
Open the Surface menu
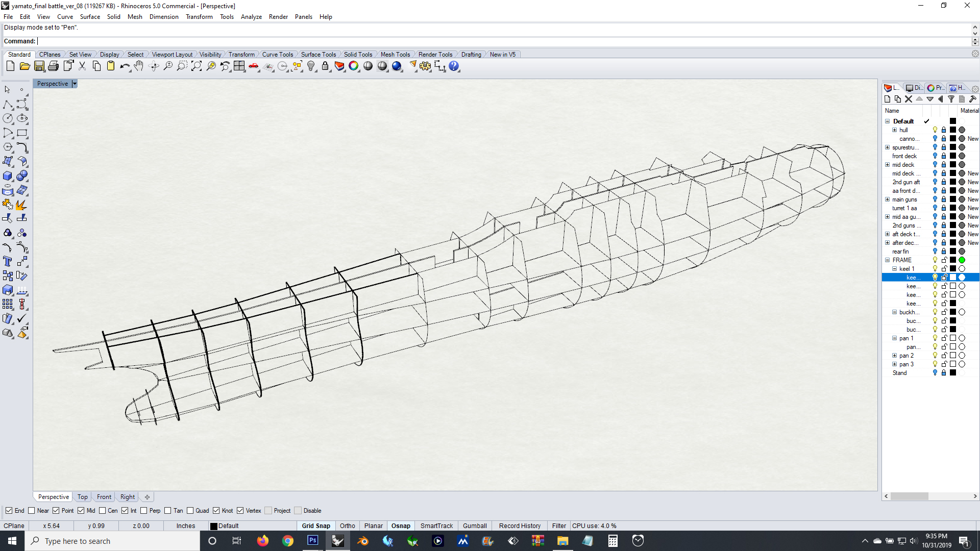(x=90, y=17)
